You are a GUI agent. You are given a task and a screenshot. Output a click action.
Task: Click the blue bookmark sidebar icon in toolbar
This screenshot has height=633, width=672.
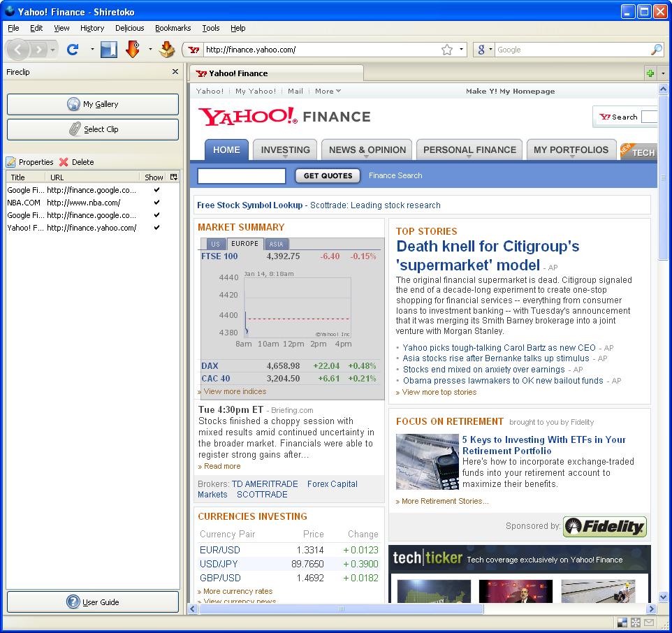109,50
